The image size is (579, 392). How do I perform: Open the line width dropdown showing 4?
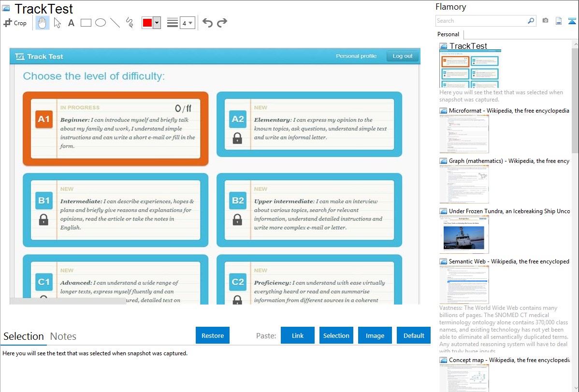(x=187, y=23)
